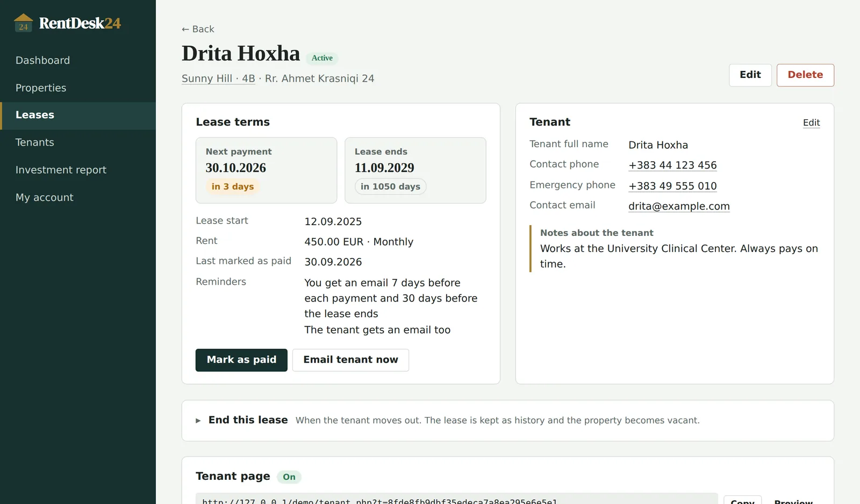860x504 pixels.
Task: Call contact phone +383 44 123 456
Action: 672,165
